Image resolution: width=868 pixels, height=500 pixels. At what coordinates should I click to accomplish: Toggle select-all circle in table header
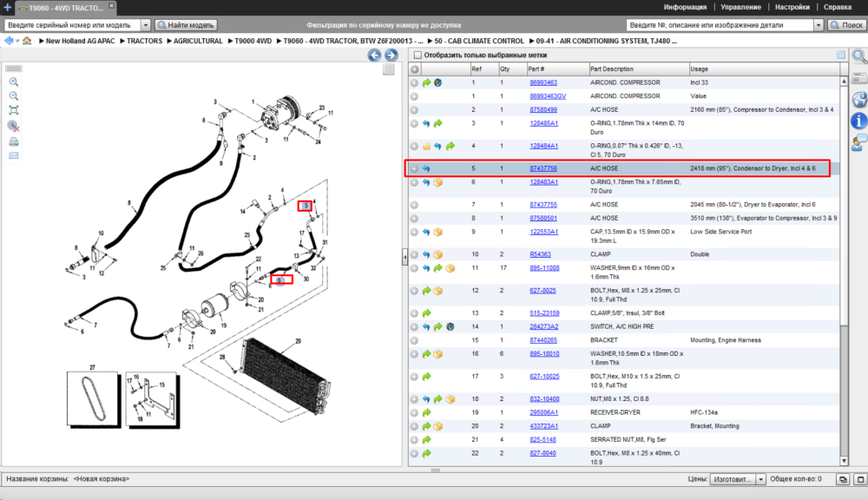[x=415, y=69]
